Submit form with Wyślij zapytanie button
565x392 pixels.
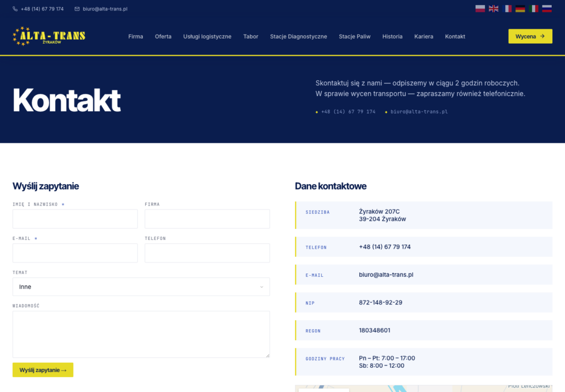pyautogui.click(x=43, y=370)
